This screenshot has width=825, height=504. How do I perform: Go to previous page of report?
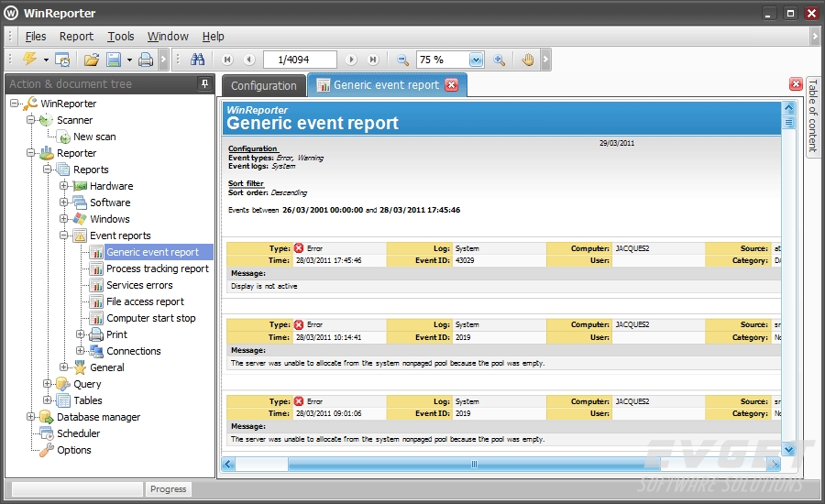click(x=249, y=60)
